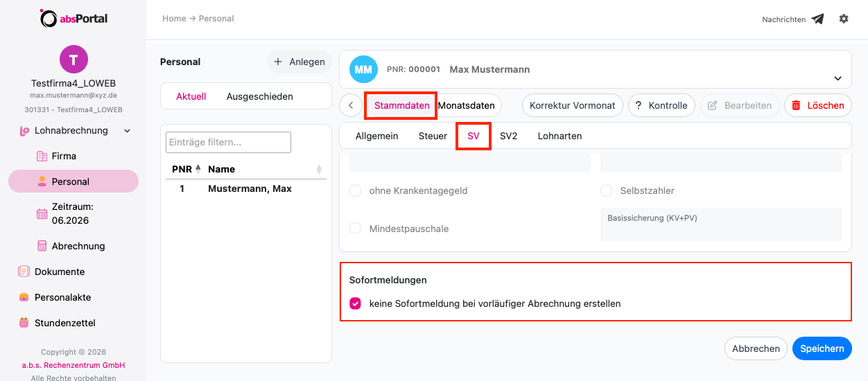This screenshot has height=381, width=868.
Task: Open Zeitraum calendar icon entry
Action: pyautogui.click(x=42, y=214)
